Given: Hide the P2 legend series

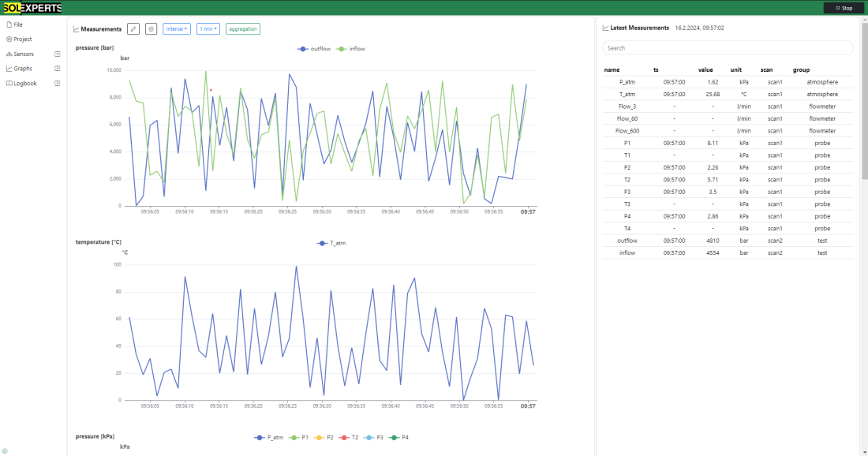Looking at the screenshot, I should point(324,437).
